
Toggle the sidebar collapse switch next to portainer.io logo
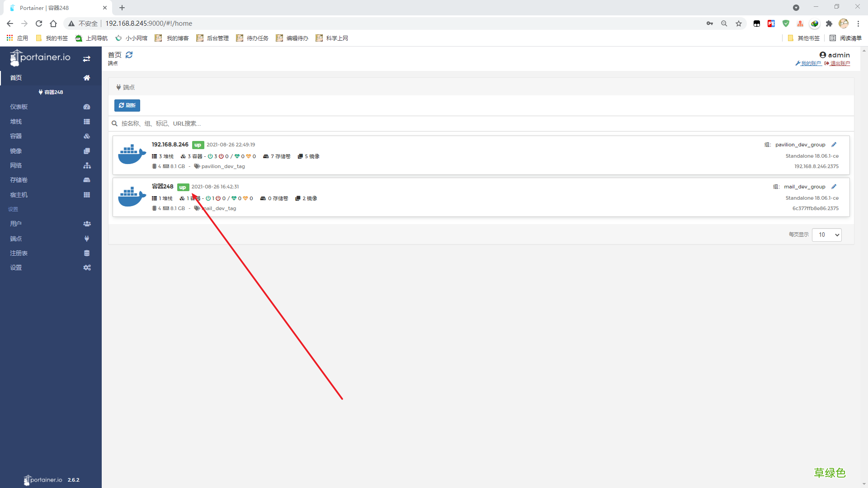pyautogui.click(x=86, y=59)
